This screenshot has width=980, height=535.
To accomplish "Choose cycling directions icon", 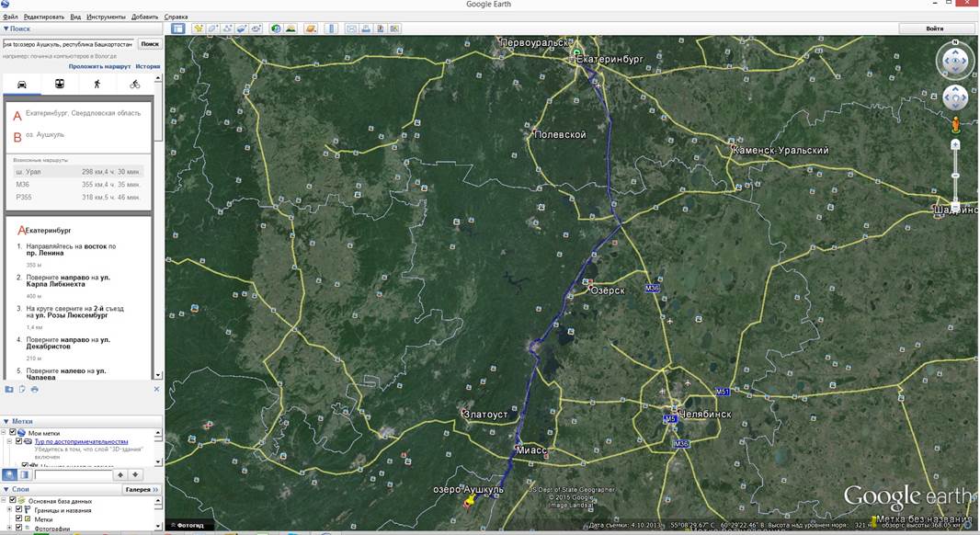I will tap(134, 85).
